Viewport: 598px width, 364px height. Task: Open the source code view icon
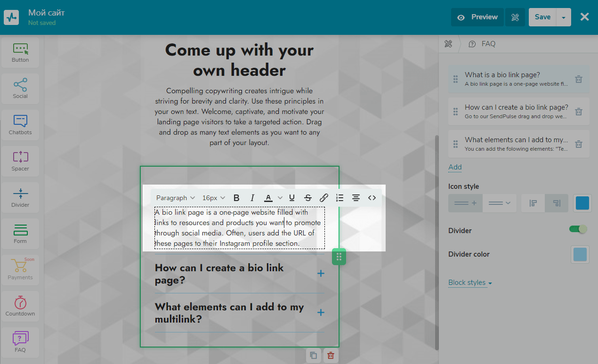pos(372,198)
